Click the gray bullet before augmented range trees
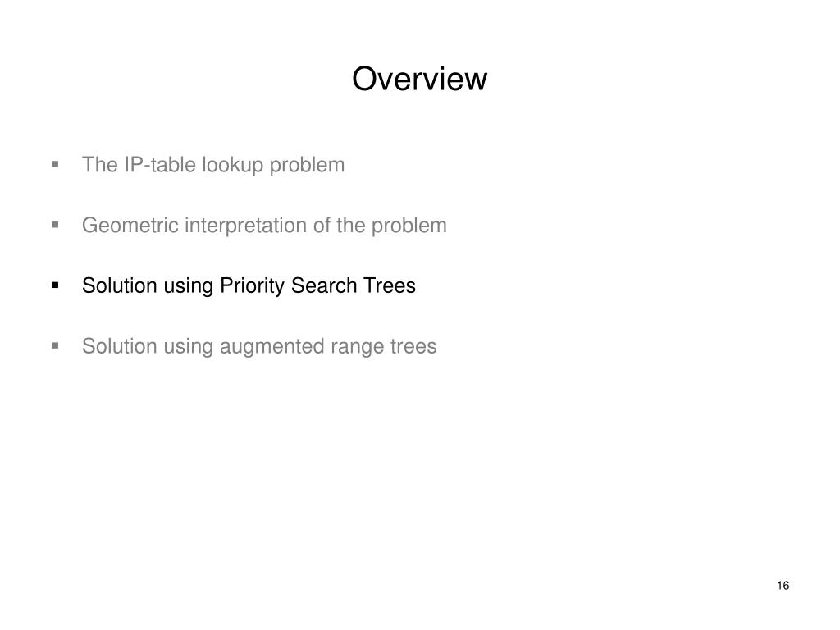This screenshot has height=630, width=840. tap(55, 346)
